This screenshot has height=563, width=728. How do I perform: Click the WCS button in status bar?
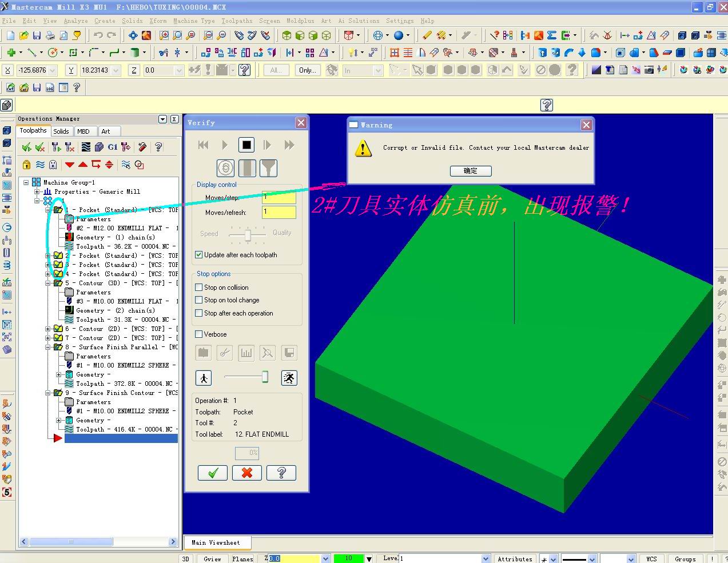click(651, 558)
